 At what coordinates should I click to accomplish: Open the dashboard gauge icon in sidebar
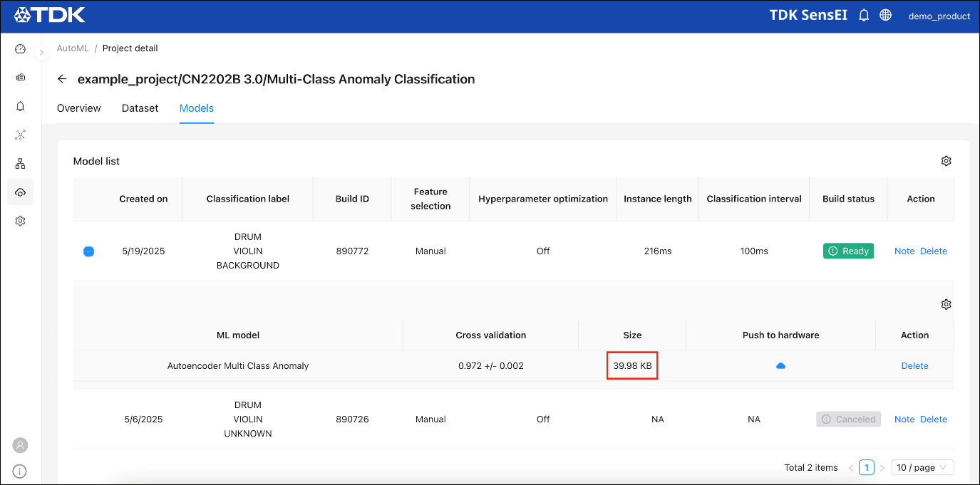[x=20, y=49]
